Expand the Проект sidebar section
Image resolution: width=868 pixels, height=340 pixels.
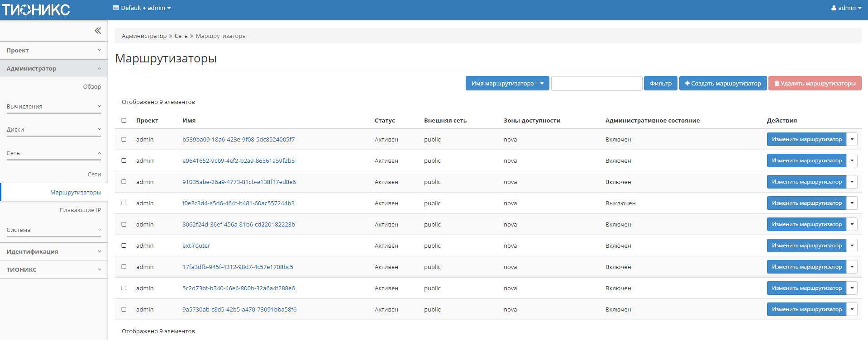53,50
